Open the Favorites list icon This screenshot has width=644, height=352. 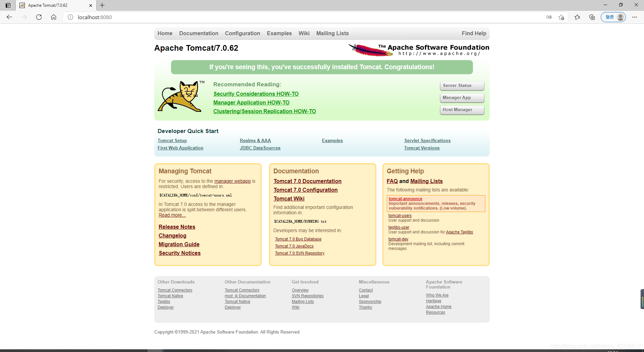[577, 17]
